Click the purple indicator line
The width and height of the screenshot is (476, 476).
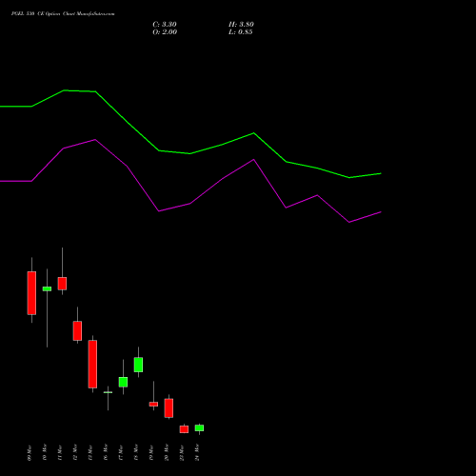click(189, 204)
